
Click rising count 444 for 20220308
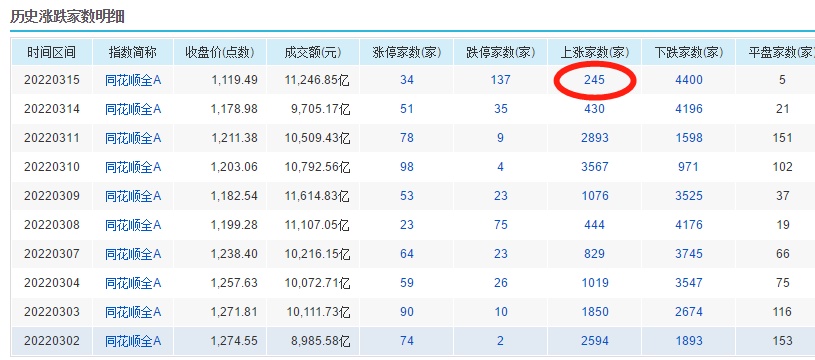coord(595,225)
